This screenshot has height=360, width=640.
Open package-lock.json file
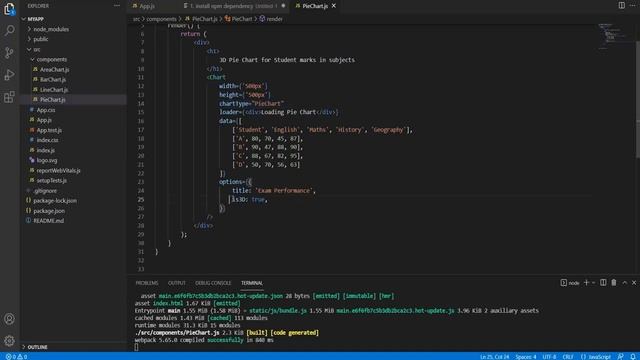click(x=55, y=200)
